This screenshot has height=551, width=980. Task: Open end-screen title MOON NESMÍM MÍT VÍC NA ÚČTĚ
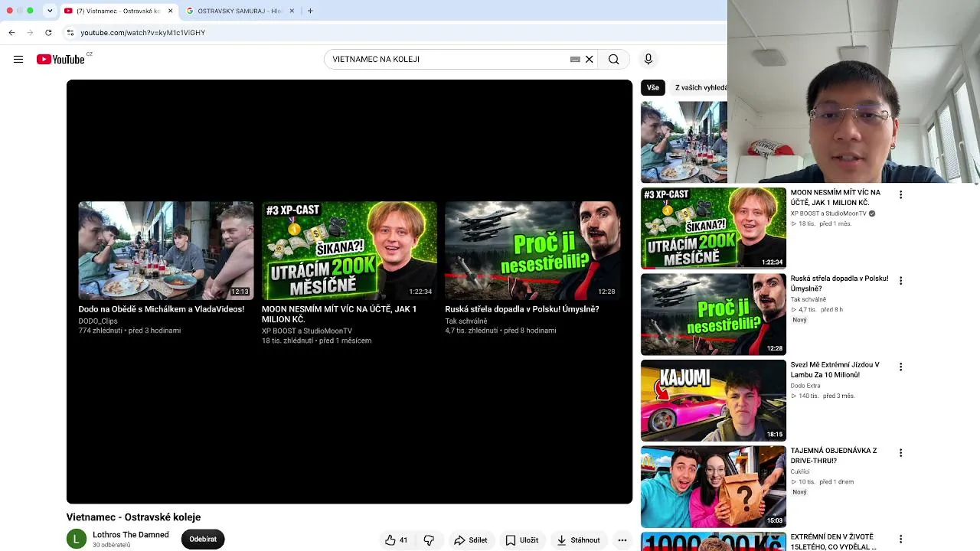[339, 315]
